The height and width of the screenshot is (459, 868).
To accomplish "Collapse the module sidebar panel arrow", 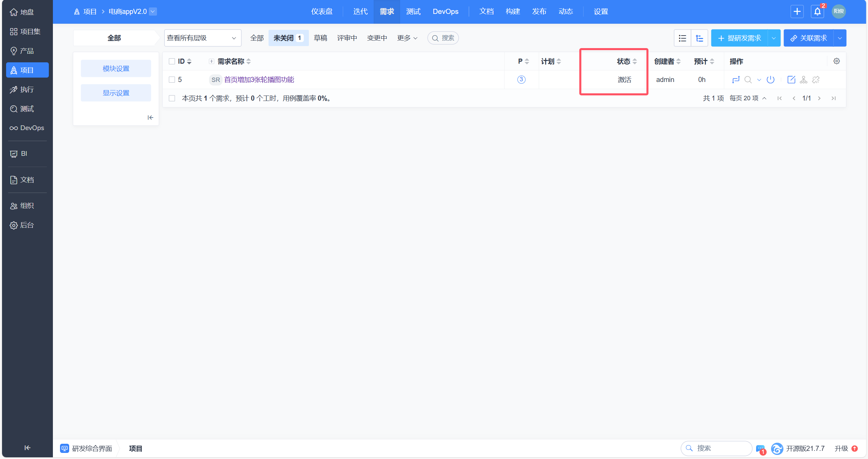I will click(150, 118).
